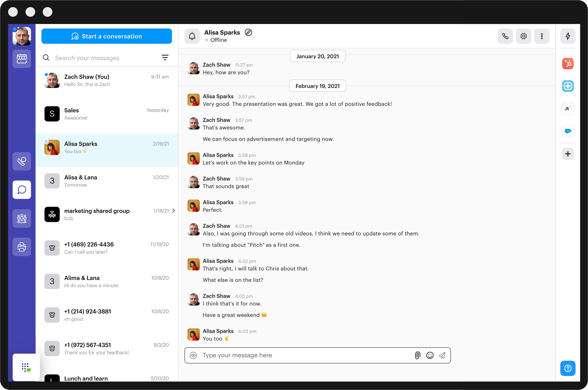
Task: Click the January 20, 2021 date marker
Action: coord(318,56)
